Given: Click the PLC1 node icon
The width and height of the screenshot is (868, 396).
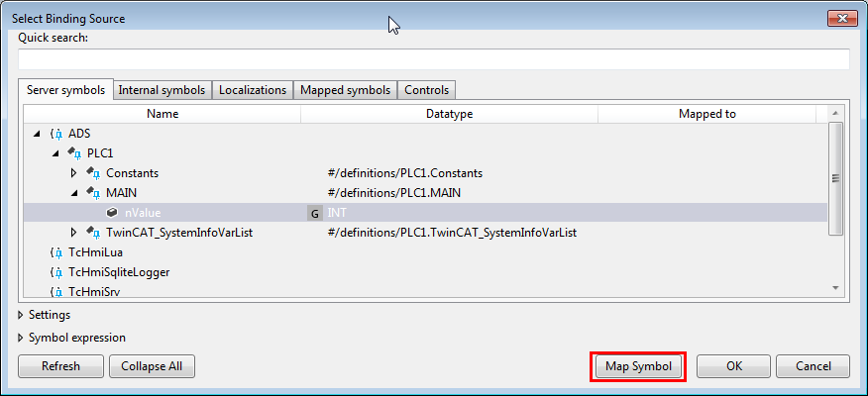Looking at the screenshot, I should click(x=74, y=153).
